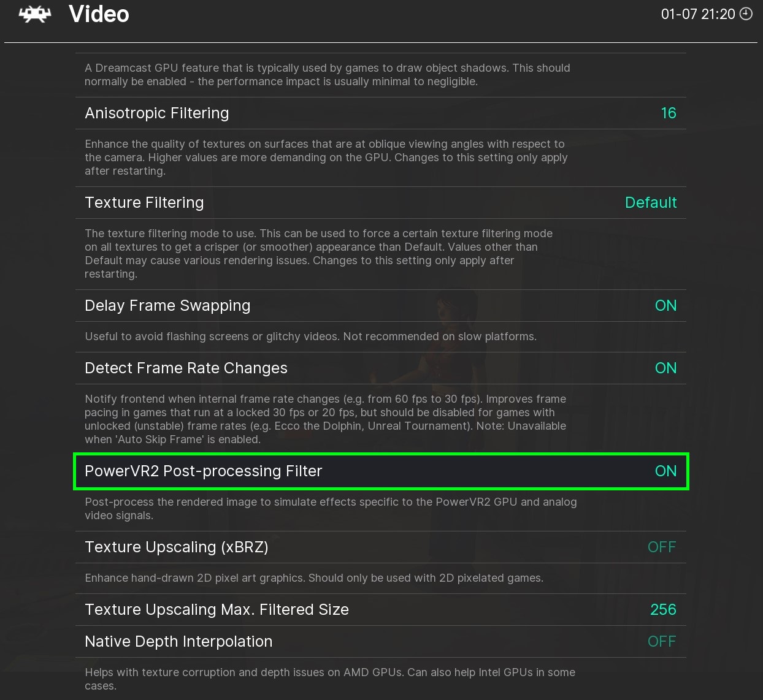The width and height of the screenshot is (763, 700).
Task: Select Texture Upscaling Max. Filtered Size entry
Action: pyautogui.click(x=217, y=609)
